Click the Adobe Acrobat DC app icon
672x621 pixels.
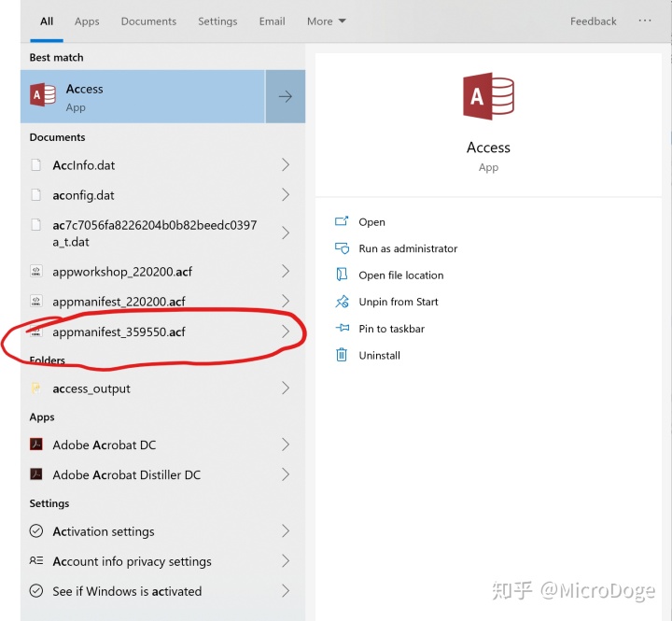(36, 445)
